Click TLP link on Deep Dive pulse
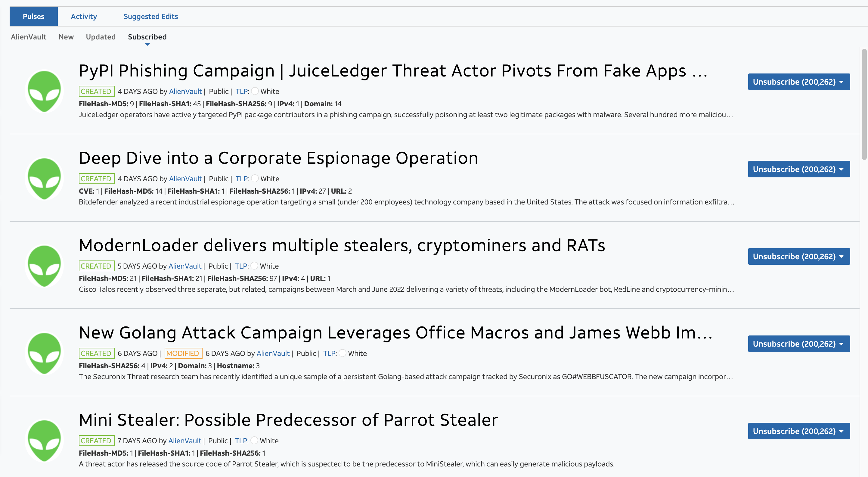Viewport: 868px width, 477px height. 241,179
